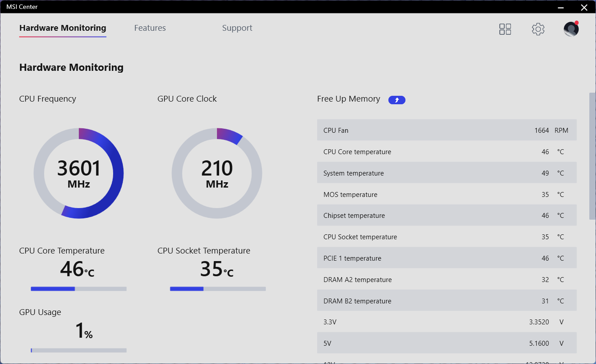Open the apps grid view icon
Image resolution: width=596 pixels, height=364 pixels.
point(505,29)
